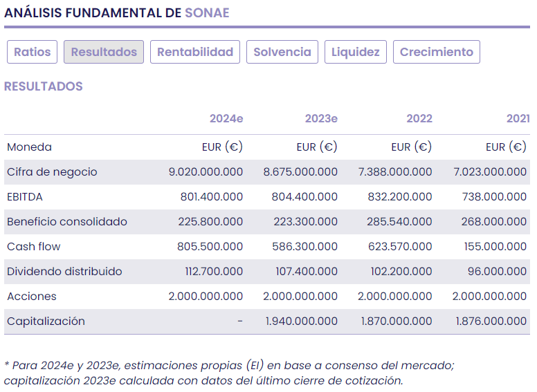The width and height of the screenshot is (537, 392).
Task: Click the 2024e column header
Action: [226, 118]
